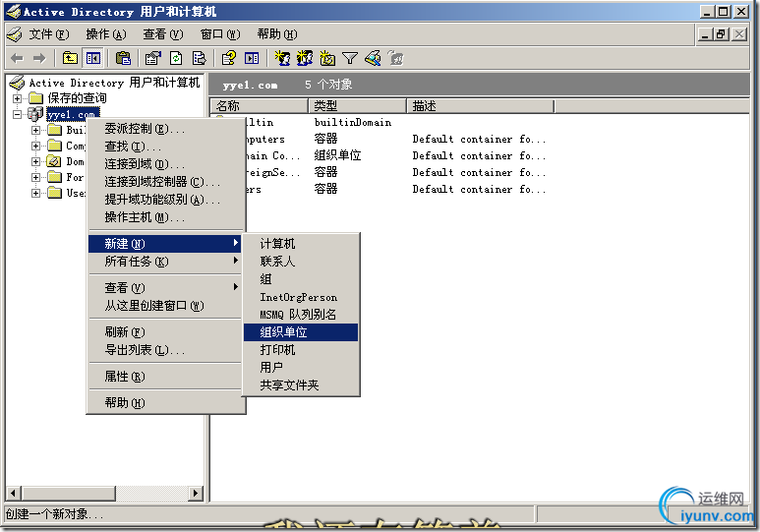Open the Help question-mark toolbar icon
The width and height of the screenshot is (760, 532).
coord(229,59)
